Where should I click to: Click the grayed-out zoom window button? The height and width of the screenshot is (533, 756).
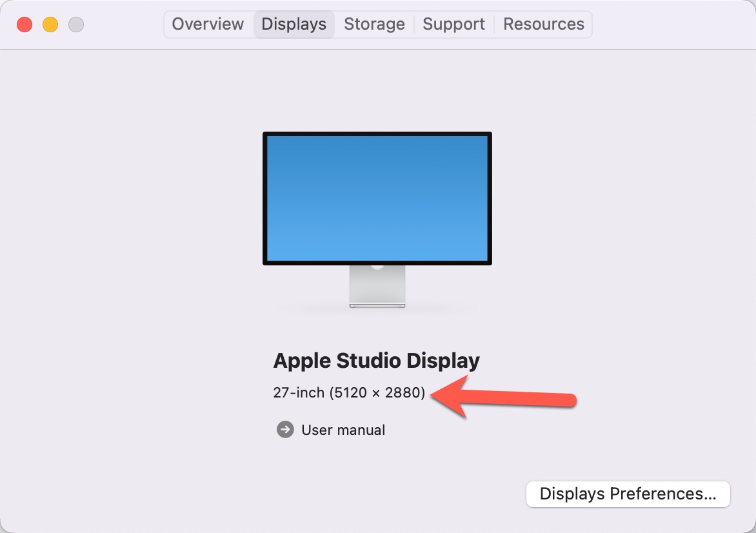[76, 25]
